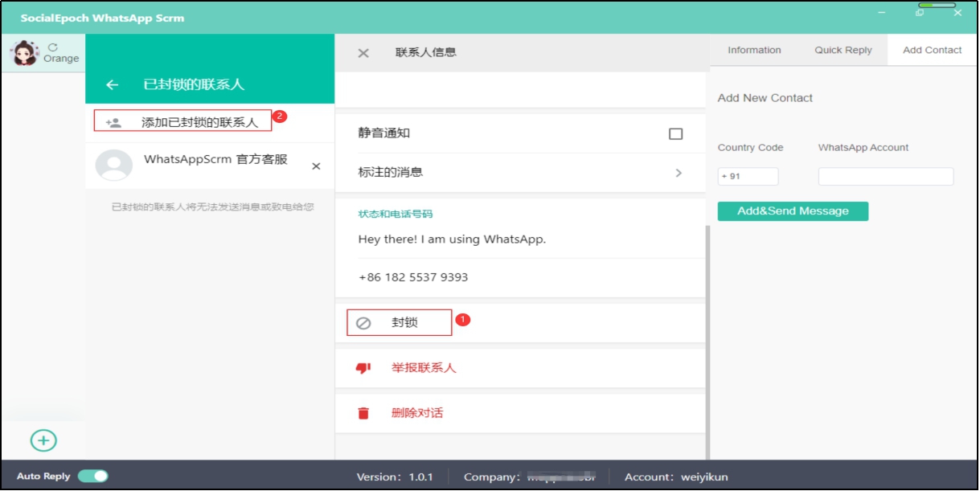The image size is (980, 491).
Task: Close the 联系人信息 panel
Action: [x=363, y=53]
